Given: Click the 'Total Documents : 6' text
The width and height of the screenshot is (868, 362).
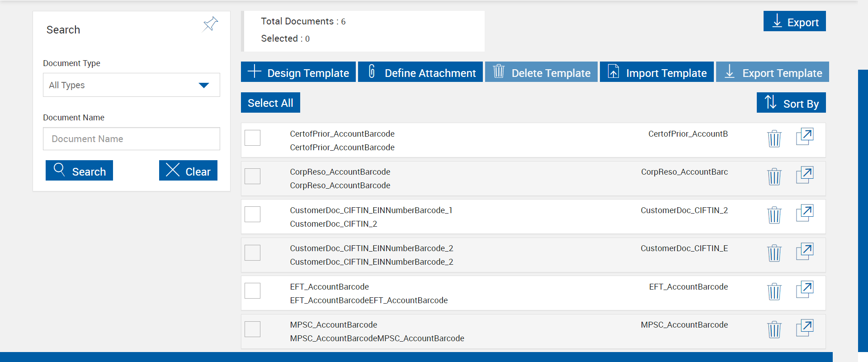Looking at the screenshot, I should click(303, 21).
